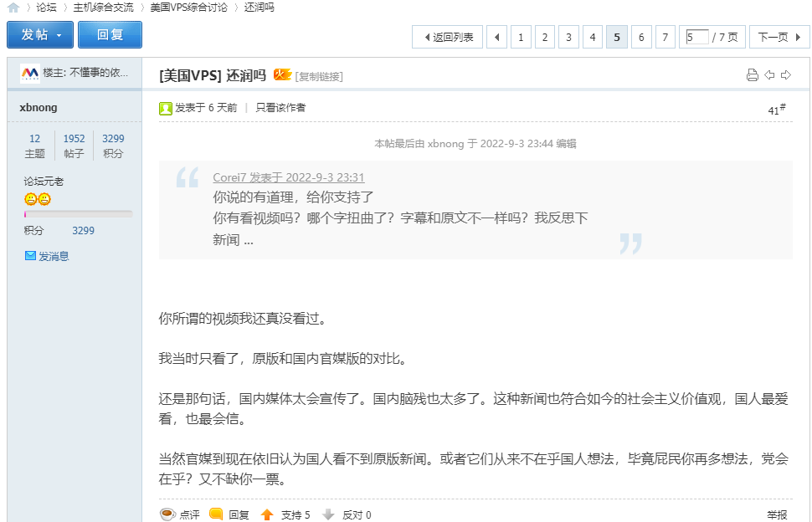Go to previous page arrow button

[496, 37]
